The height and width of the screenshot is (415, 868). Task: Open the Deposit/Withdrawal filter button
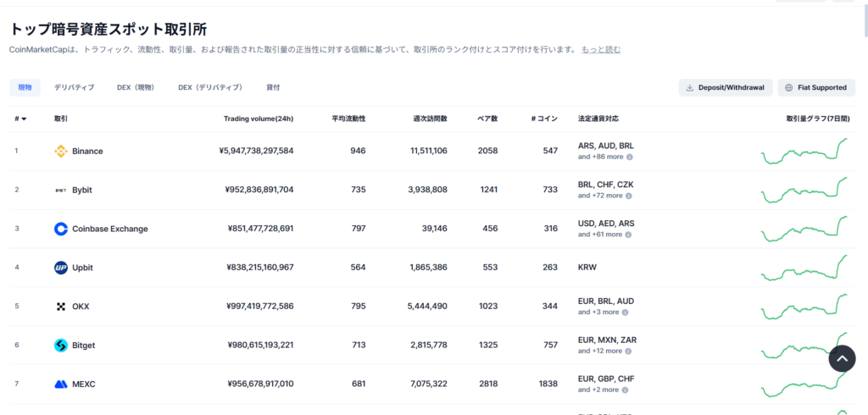pyautogui.click(x=726, y=87)
